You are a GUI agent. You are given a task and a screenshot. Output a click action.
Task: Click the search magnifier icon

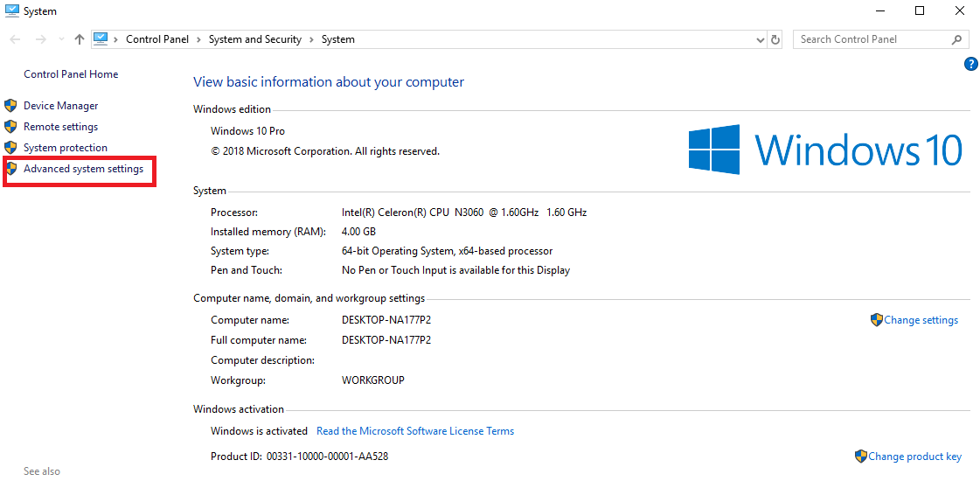956,39
